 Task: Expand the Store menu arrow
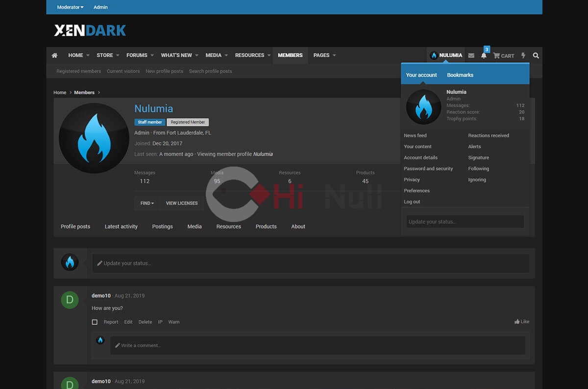tap(118, 55)
